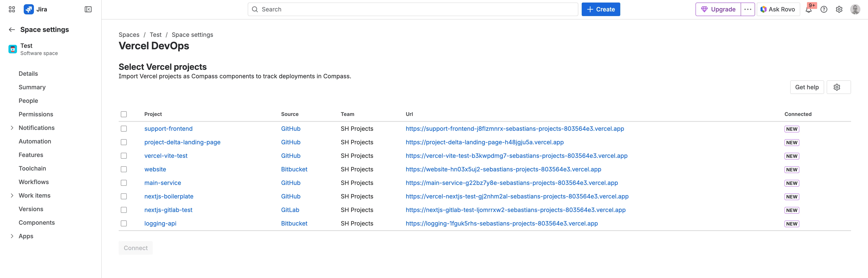Check the support-frontend project checkbox
Viewport: 868px width, 278px height.
click(x=124, y=129)
